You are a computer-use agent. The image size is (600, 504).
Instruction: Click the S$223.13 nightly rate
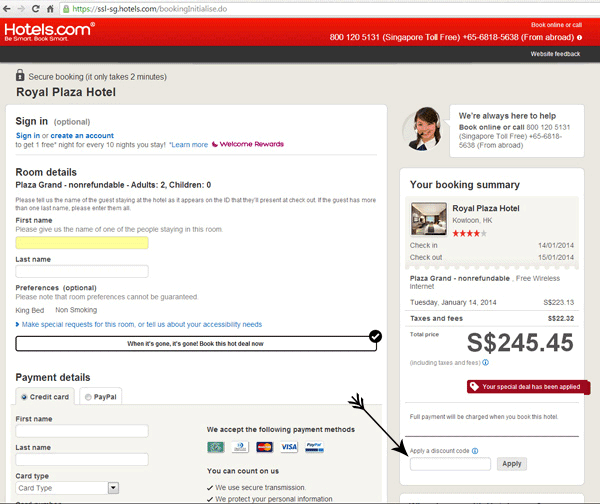tap(559, 302)
